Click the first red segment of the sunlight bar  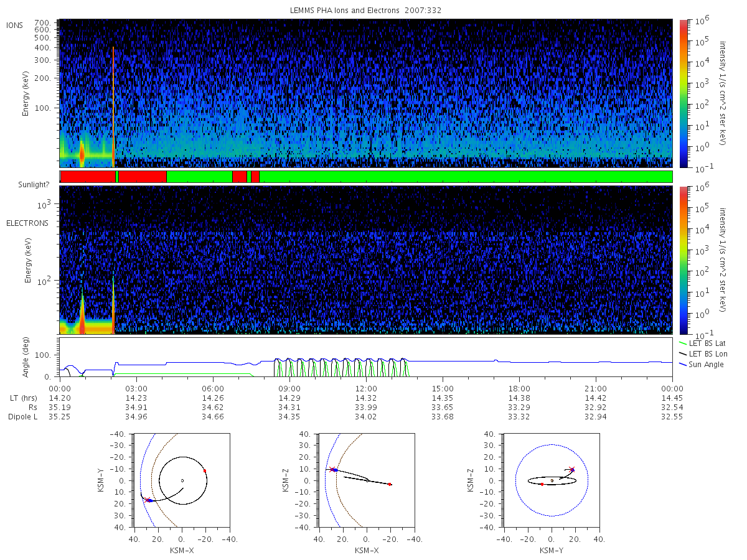pos(88,177)
